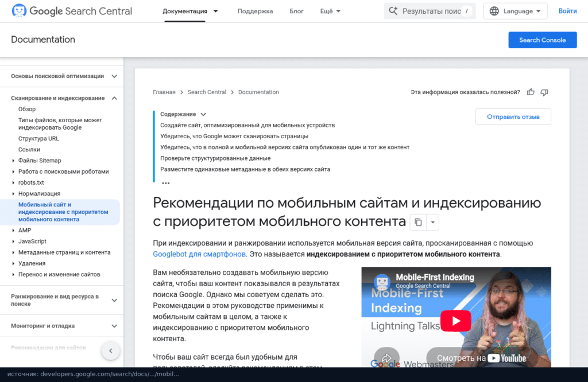Click Googlebot для смартфонов link

point(199,254)
